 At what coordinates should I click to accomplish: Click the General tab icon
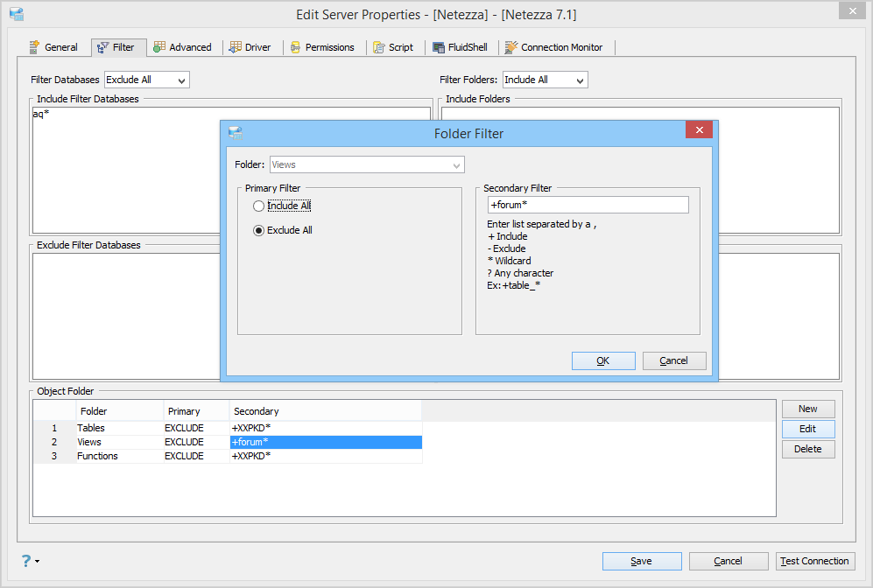34,47
